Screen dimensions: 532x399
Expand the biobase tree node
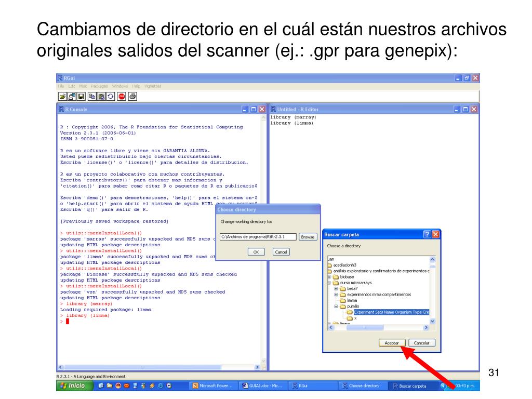tap(329, 277)
